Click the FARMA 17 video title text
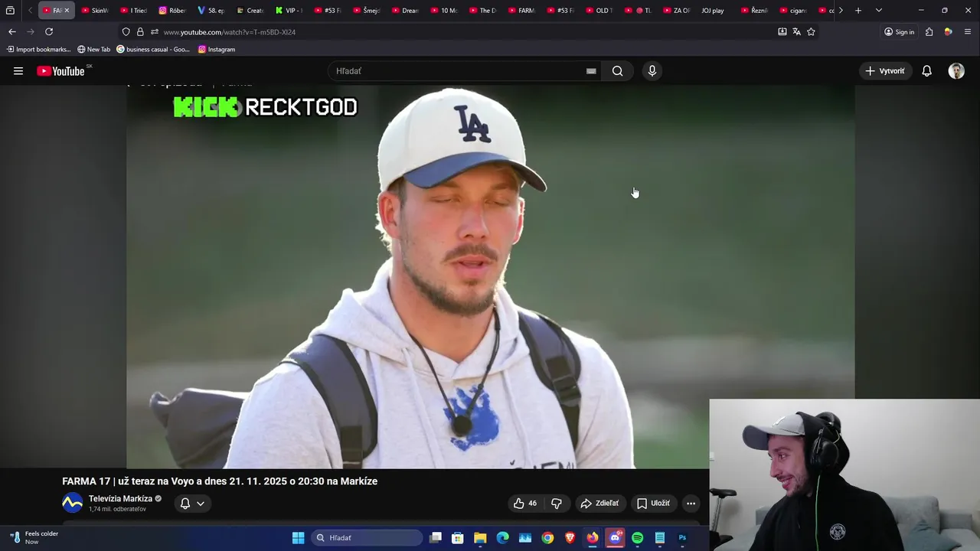This screenshot has width=980, height=551. click(x=220, y=481)
